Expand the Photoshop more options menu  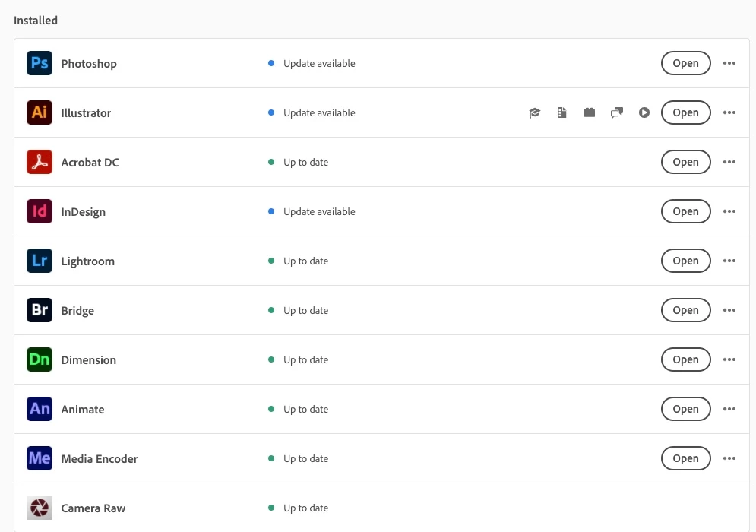[729, 63]
